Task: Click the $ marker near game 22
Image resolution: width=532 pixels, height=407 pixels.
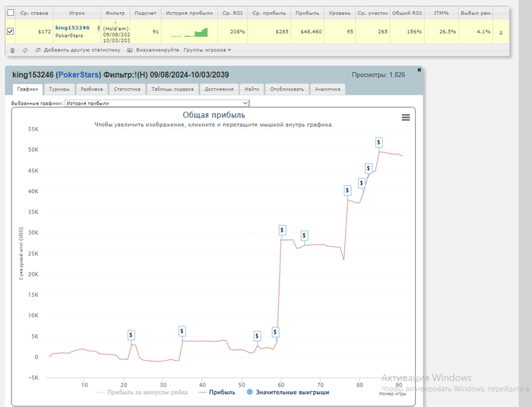Action: pyautogui.click(x=131, y=334)
